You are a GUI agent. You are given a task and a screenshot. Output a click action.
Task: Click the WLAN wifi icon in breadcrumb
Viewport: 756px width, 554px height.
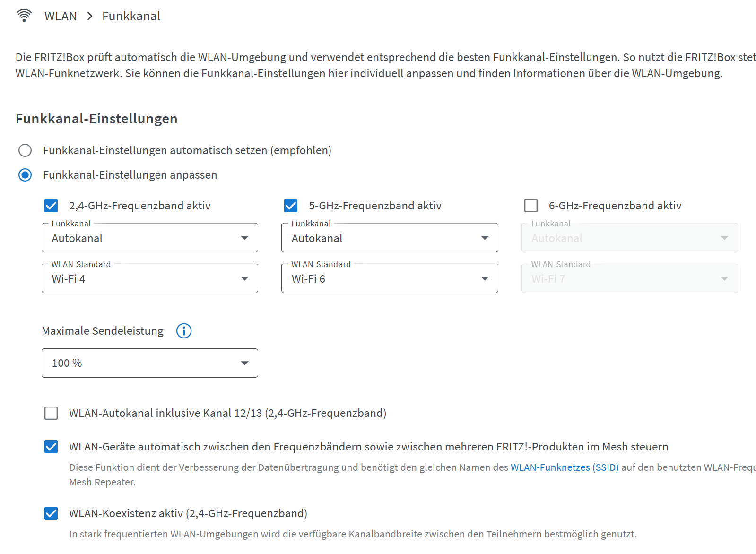pos(24,16)
